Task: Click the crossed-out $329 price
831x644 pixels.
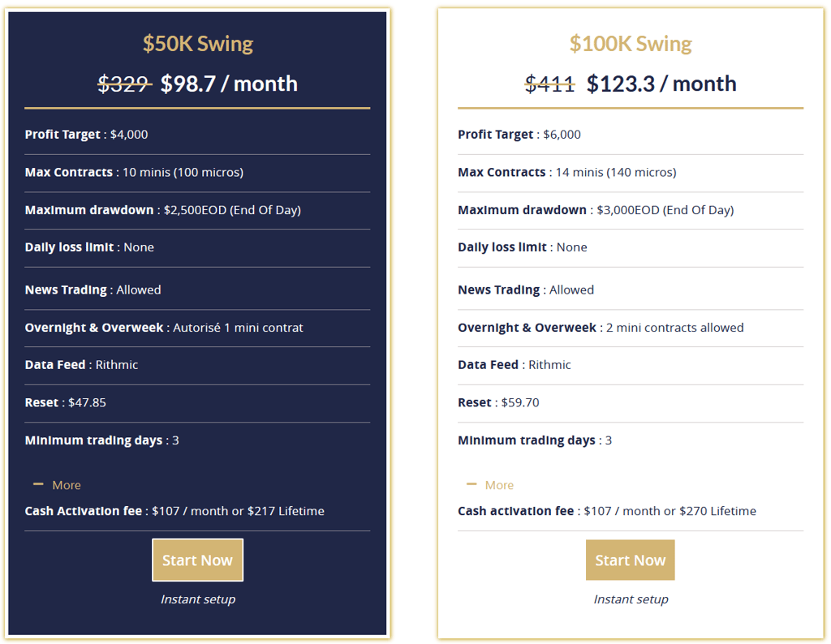Action: tap(124, 84)
